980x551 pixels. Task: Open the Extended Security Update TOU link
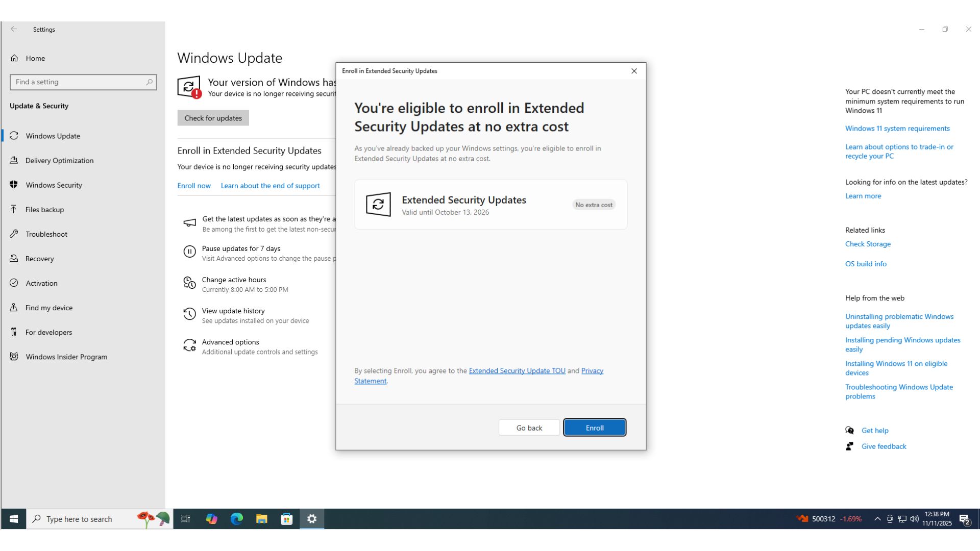(x=517, y=370)
